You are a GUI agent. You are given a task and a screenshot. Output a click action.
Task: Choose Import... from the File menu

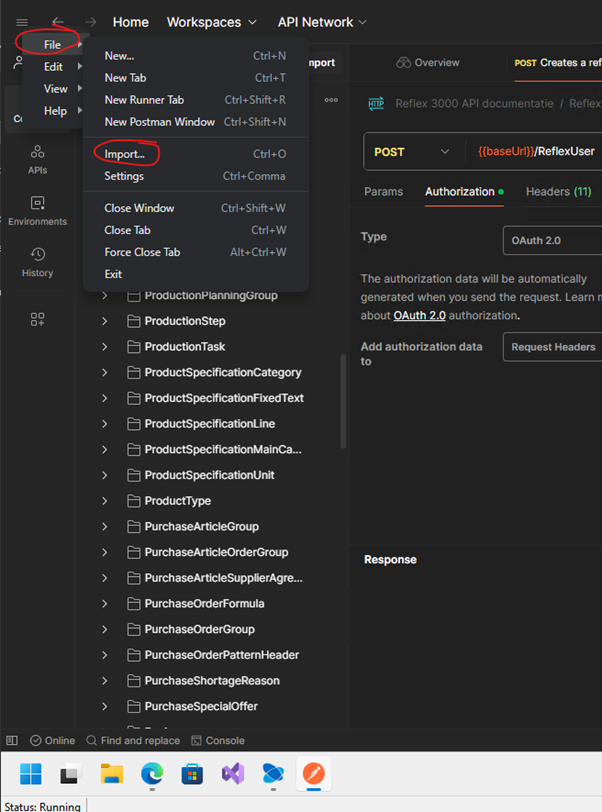click(195, 154)
